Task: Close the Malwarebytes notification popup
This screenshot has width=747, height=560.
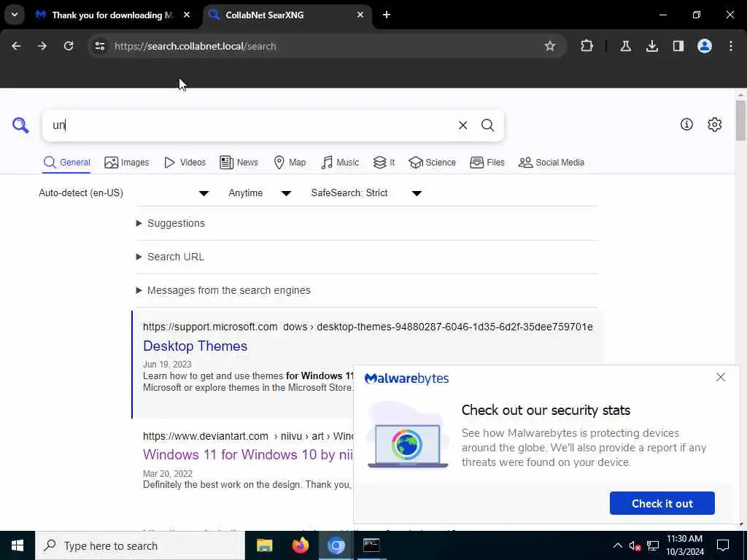Action: click(x=720, y=377)
